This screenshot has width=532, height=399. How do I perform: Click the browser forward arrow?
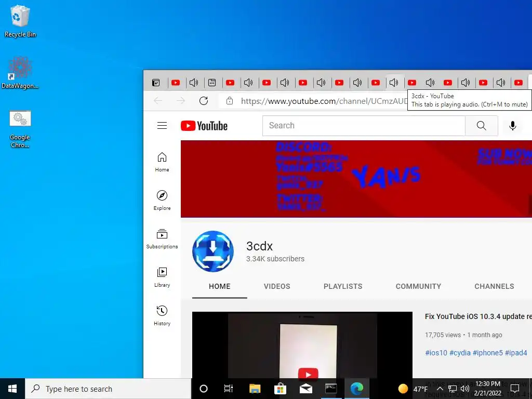tap(181, 100)
